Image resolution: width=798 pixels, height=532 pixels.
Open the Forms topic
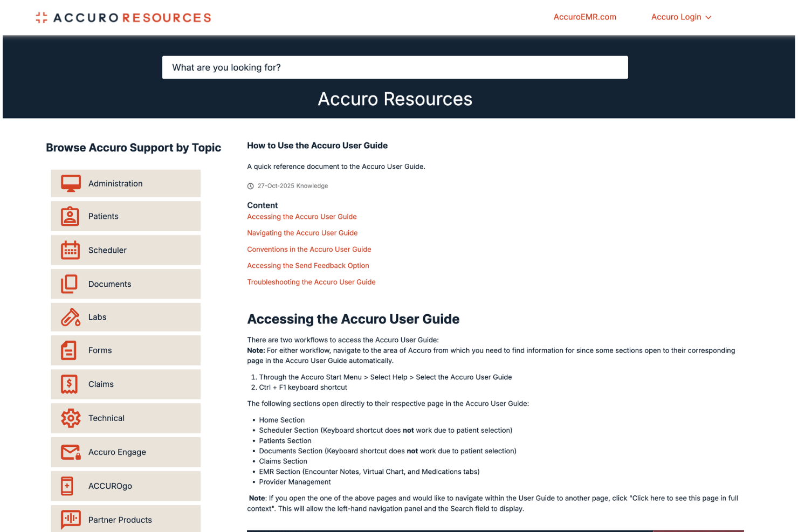[126, 350]
